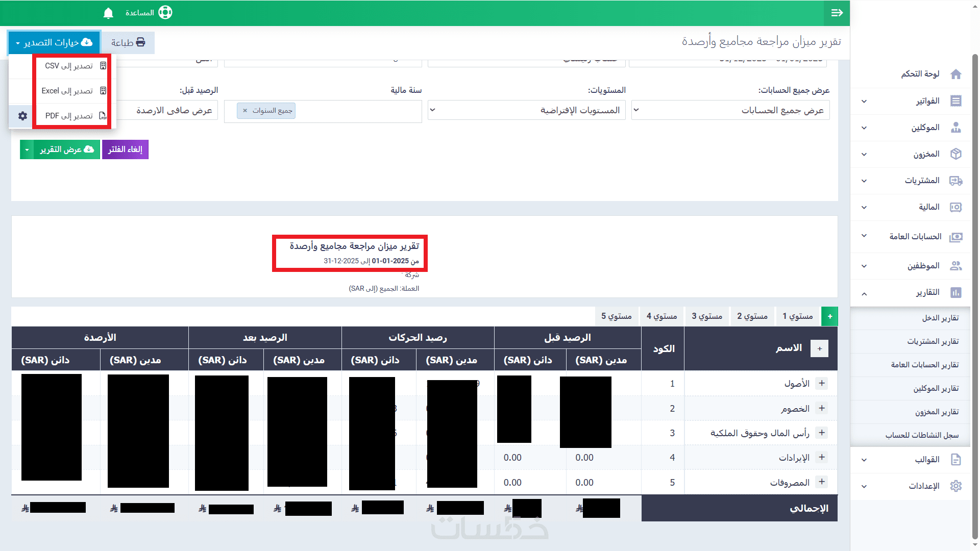
Task: Click the gear icon beside PDF export
Action: 22,116
